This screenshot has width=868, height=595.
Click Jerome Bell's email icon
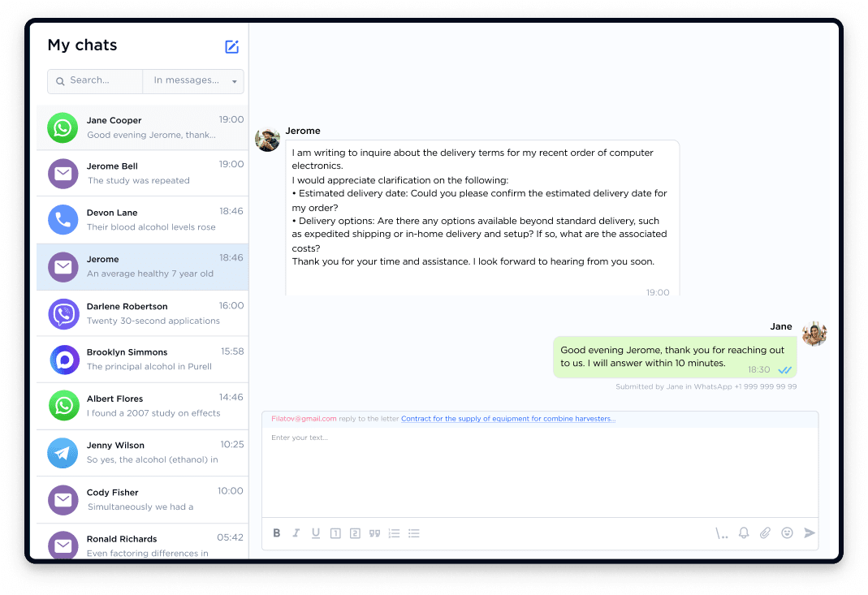pos(63,174)
